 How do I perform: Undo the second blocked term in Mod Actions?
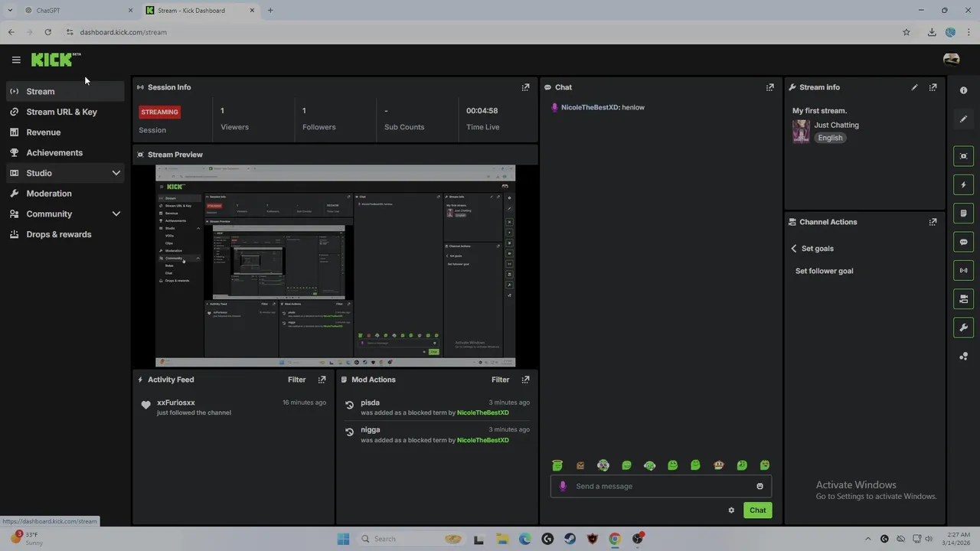coord(350,432)
